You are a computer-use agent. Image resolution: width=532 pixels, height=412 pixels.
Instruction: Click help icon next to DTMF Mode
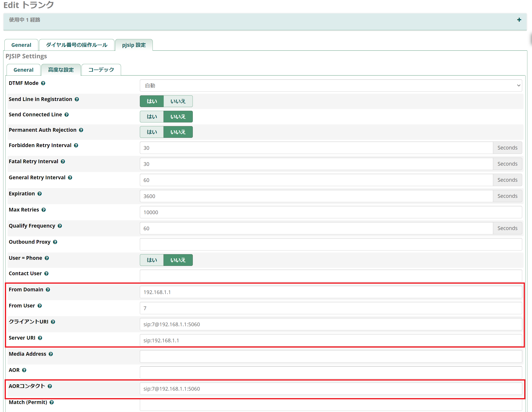click(x=43, y=83)
